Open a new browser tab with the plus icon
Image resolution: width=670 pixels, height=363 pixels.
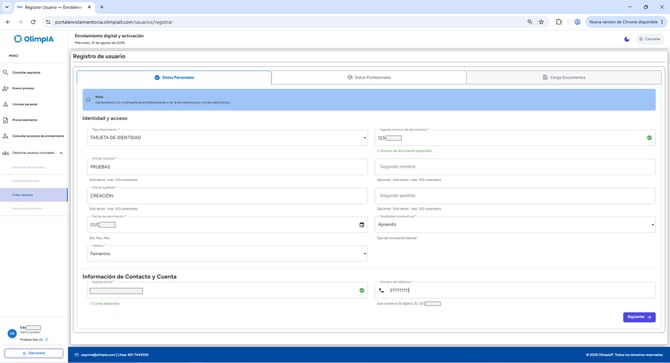(102, 7)
